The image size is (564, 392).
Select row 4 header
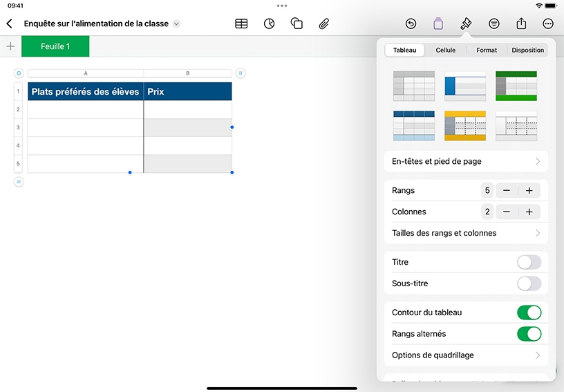tap(18, 145)
